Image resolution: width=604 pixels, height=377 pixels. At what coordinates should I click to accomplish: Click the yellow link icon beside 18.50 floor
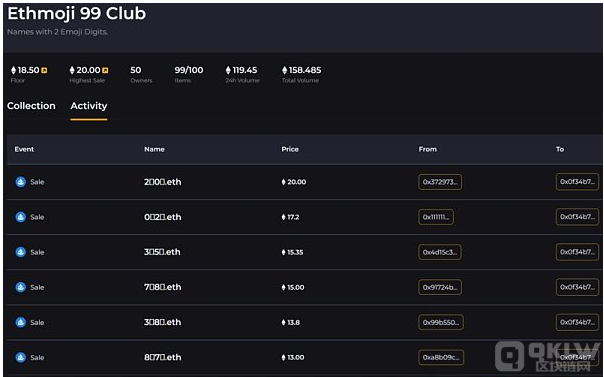point(44,70)
